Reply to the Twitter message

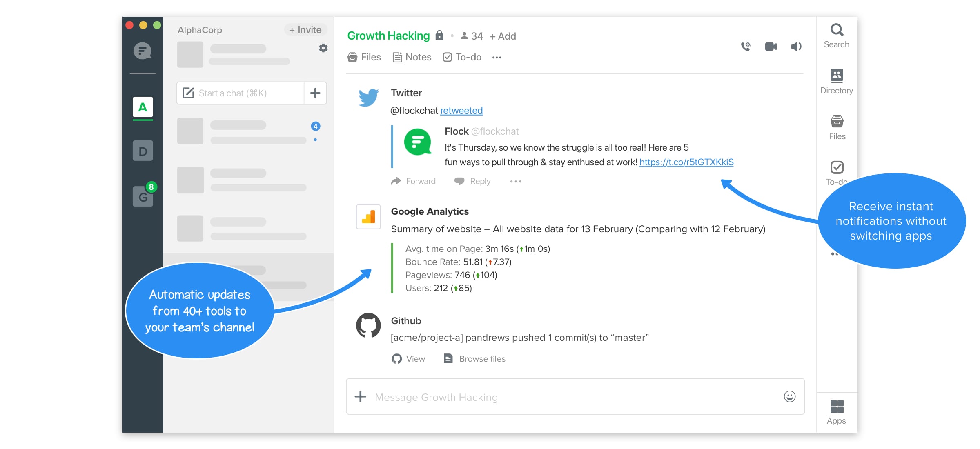point(472,181)
